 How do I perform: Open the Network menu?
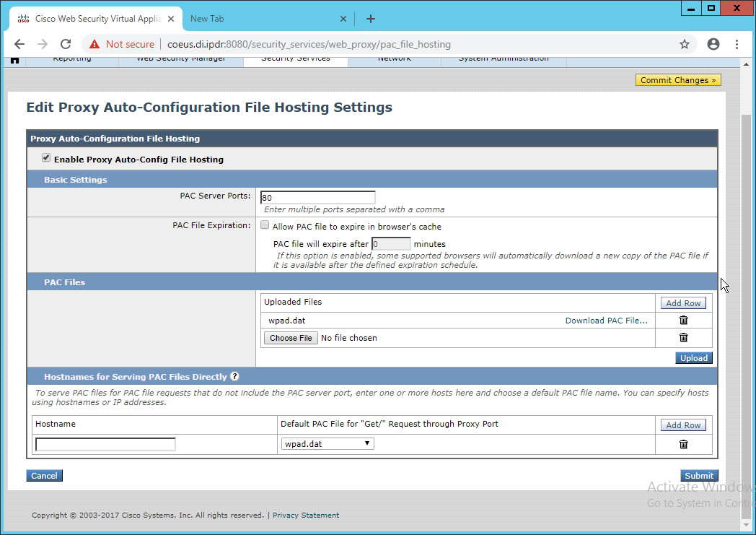pyautogui.click(x=395, y=60)
